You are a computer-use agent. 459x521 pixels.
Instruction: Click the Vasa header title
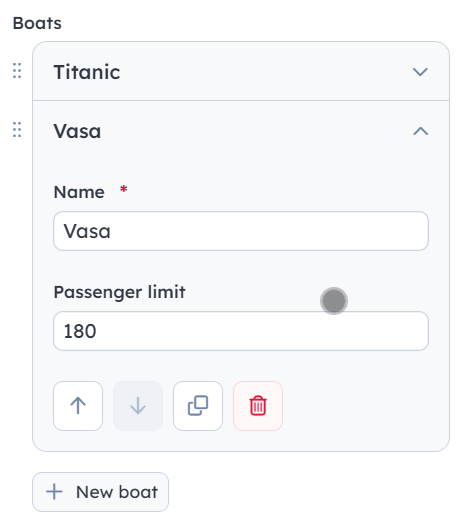[77, 131]
